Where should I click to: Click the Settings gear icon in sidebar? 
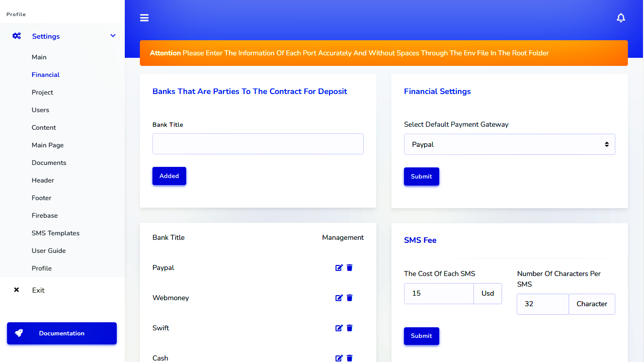[x=17, y=36]
